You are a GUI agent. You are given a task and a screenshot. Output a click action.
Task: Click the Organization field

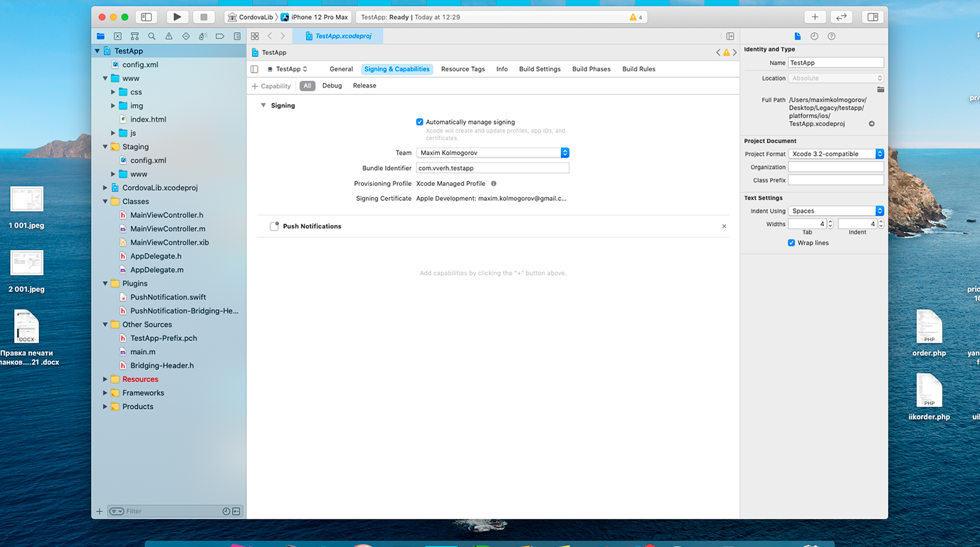point(836,167)
